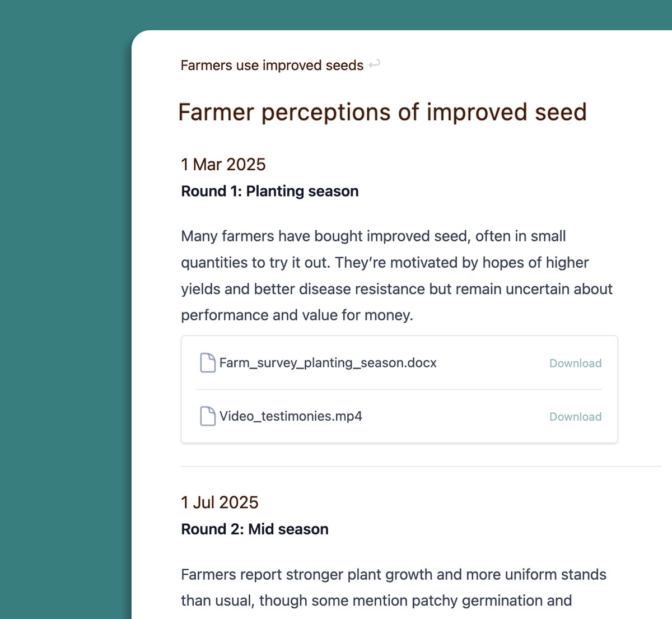Click the divider line above 1 Jul 2025
This screenshot has width=672, height=619.
coord(420,466)
